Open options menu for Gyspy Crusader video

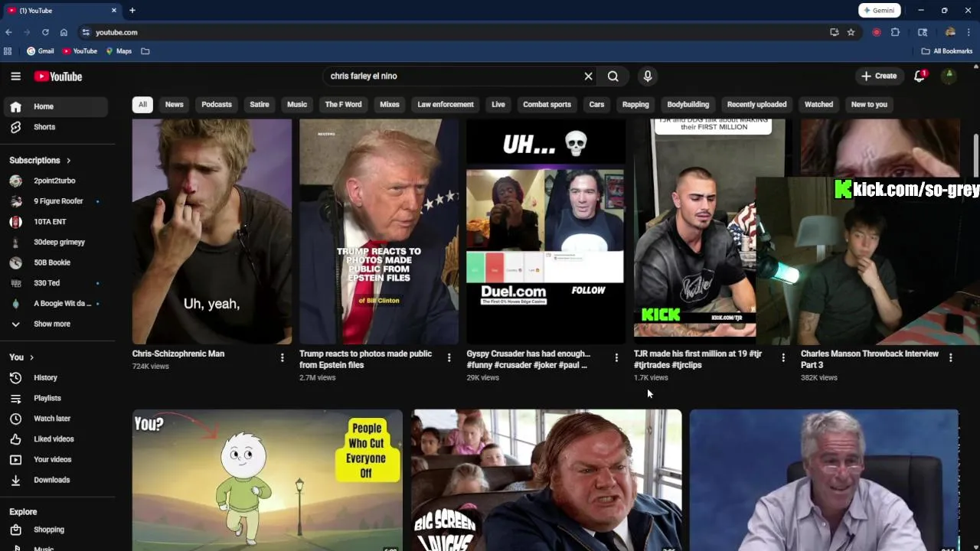coord(616,357)
